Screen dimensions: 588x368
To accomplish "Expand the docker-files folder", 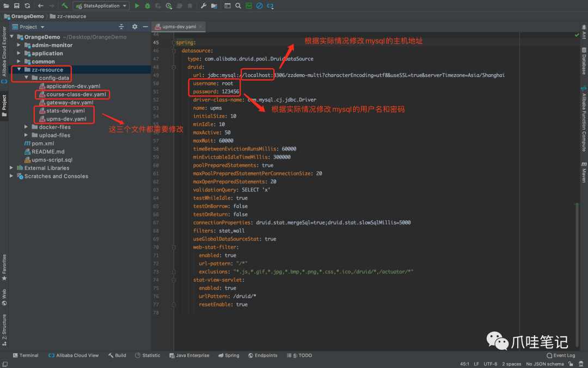I will click(26, 127).
